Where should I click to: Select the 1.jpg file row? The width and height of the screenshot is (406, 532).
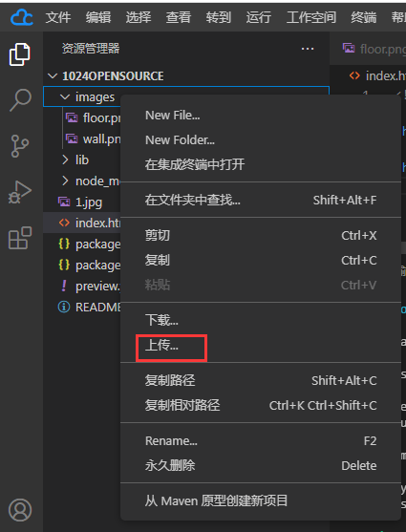82,202
